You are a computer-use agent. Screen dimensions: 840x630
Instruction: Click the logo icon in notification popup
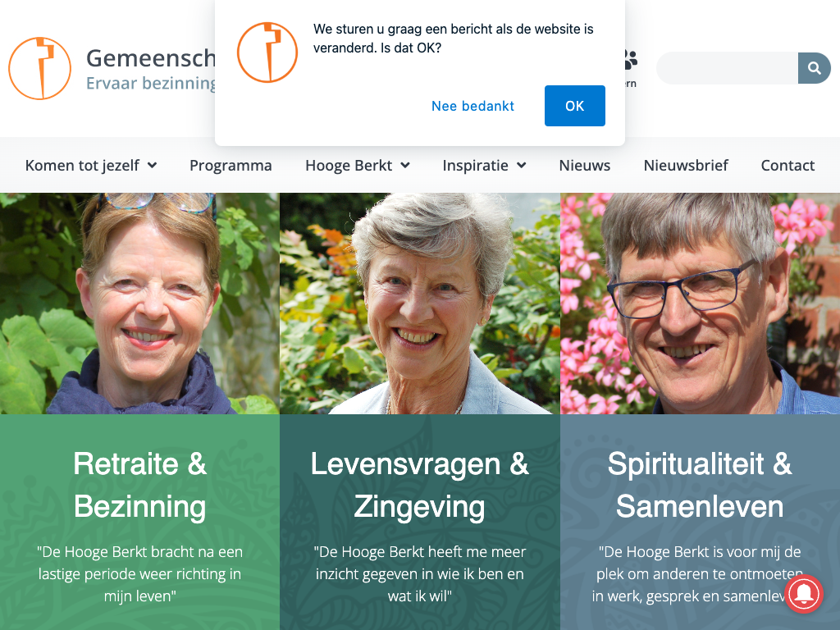tap(267, 52)
